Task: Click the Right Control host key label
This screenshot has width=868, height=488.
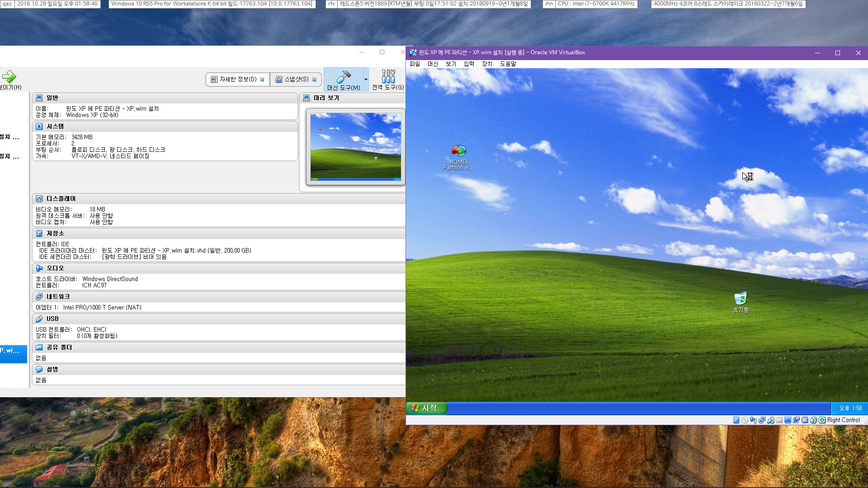Action: [x=843, y=420]
